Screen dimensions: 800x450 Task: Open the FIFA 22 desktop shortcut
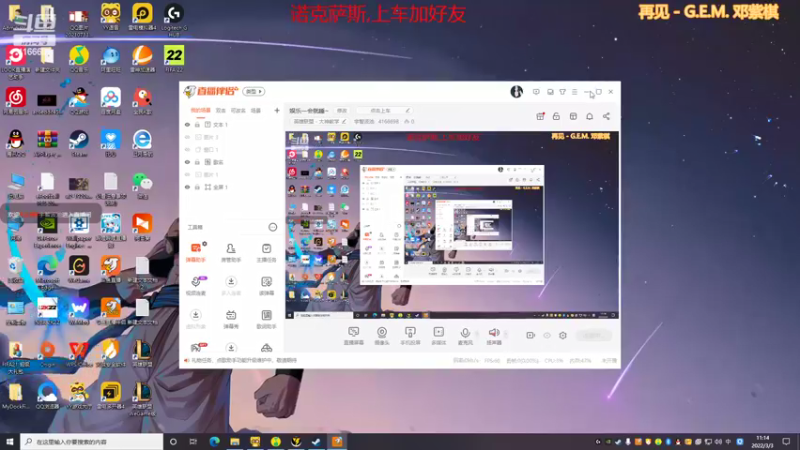173,59
